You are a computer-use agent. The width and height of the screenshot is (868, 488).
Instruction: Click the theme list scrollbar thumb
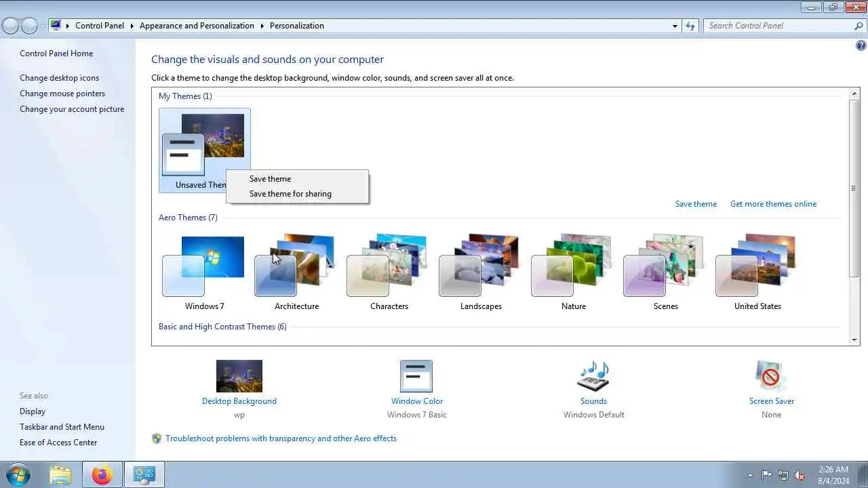(854, 188)
